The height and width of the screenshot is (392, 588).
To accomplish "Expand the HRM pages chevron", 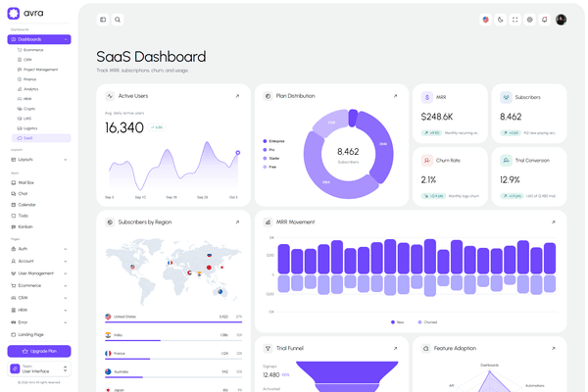I will [x=66, y=311].
